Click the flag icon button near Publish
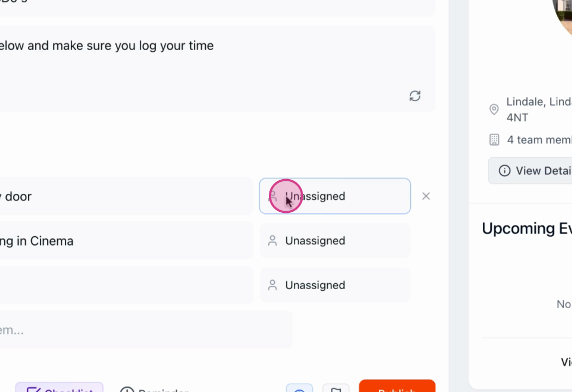Viewport: 572px width, 392px height. [336, 388]
